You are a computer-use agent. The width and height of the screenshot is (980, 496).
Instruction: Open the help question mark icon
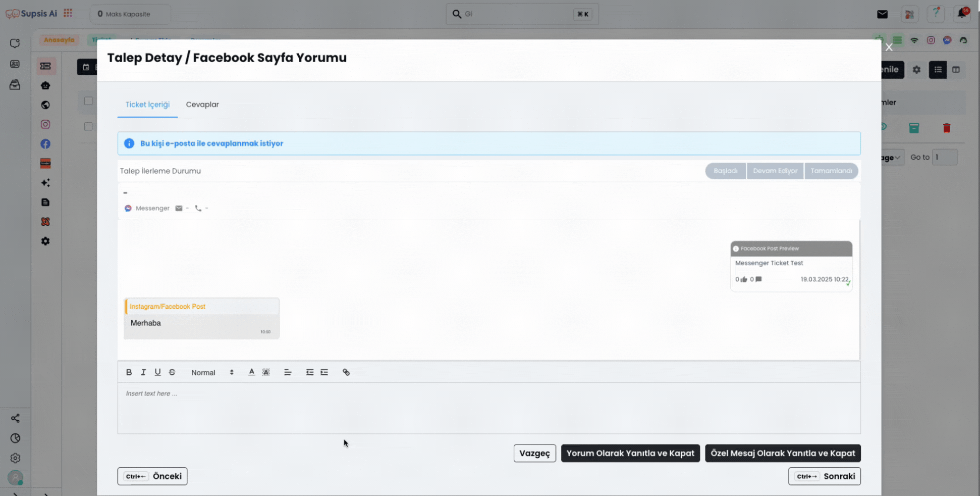pos(936,14)
